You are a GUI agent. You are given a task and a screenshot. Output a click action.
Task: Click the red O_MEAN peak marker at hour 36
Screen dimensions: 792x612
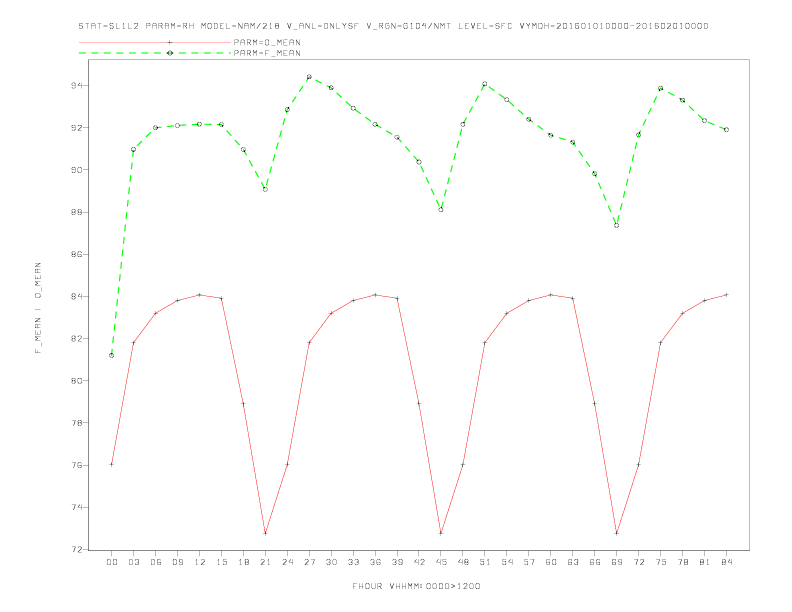[x=375, y=295]
